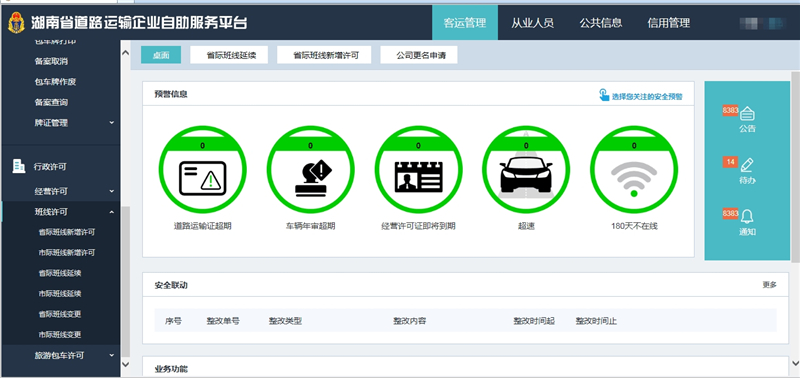Open 省际班线延续 in the sidebar
This screenshot has width=800, height=378.
(x=60, y=273)
